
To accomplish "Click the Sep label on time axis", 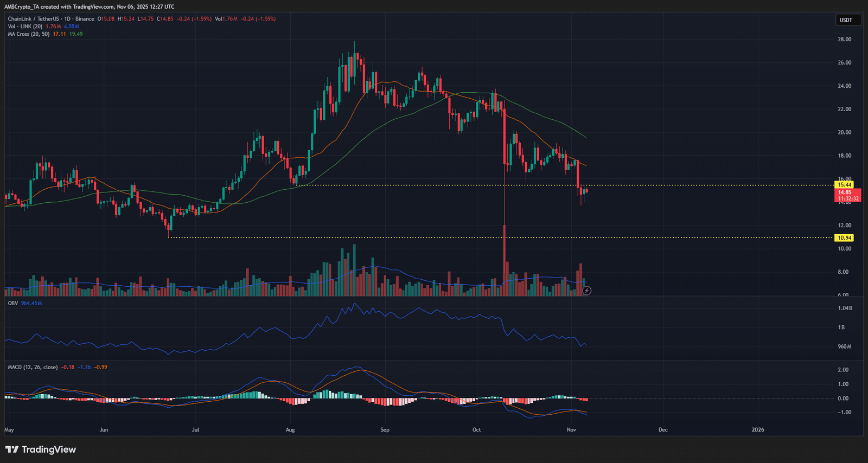I will pos(385,430).
